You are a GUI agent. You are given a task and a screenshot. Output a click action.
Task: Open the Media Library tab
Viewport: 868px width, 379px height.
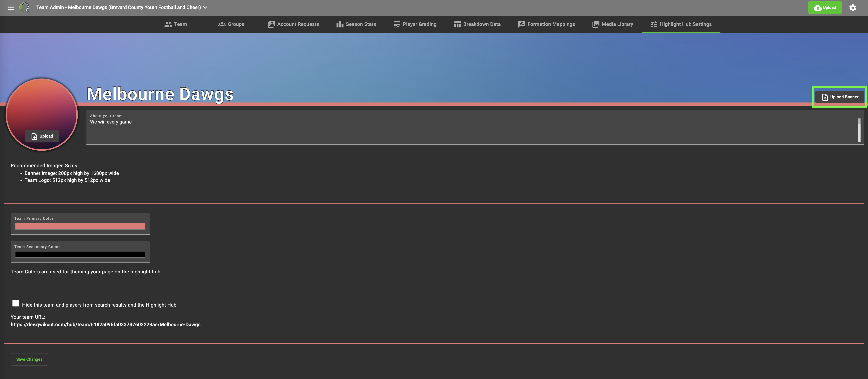click(x=613, y=24)
